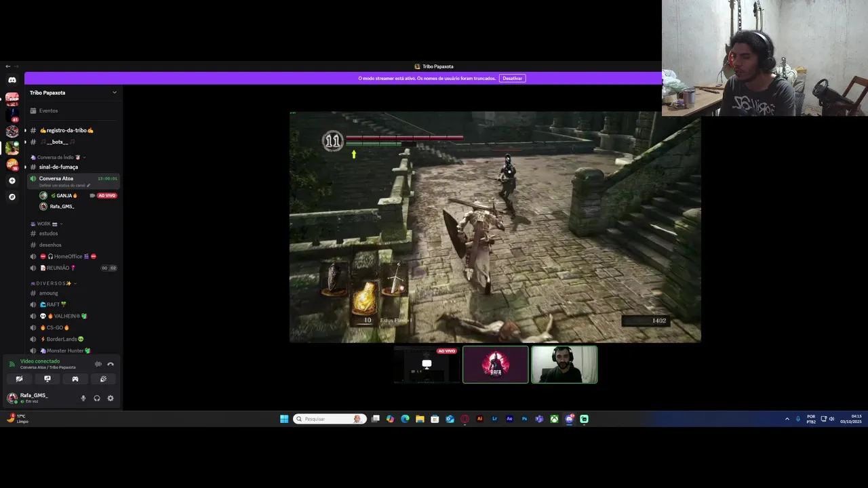
Task: Show hidden system tray icons chevron
Action: click(x=787, y=419)
